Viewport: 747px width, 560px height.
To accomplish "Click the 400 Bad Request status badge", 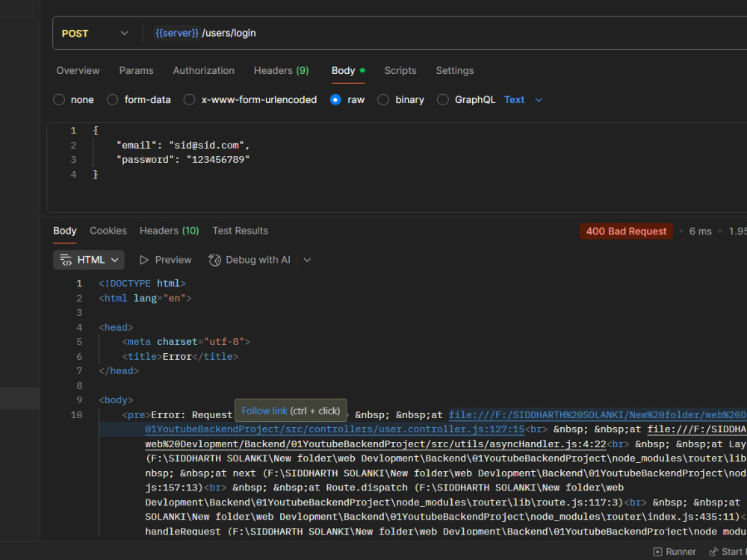I will tap(626, 231).
